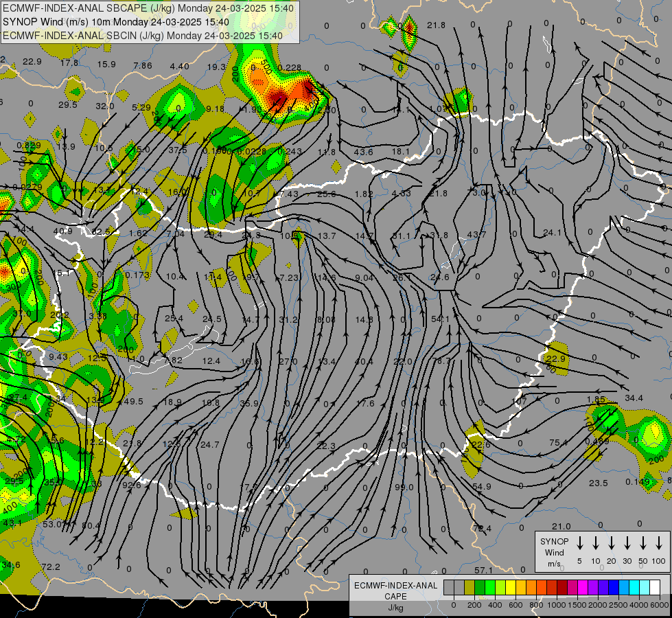Click the '80.4' value on the map
Image resolution: width=672 pixels, height=618 pixels.
tap(91, 525)
